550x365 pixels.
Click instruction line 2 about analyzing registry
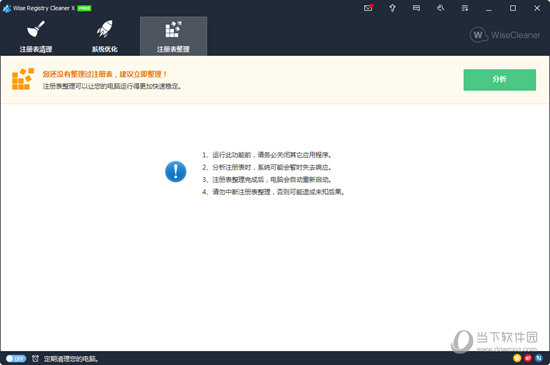pos(267,167)
